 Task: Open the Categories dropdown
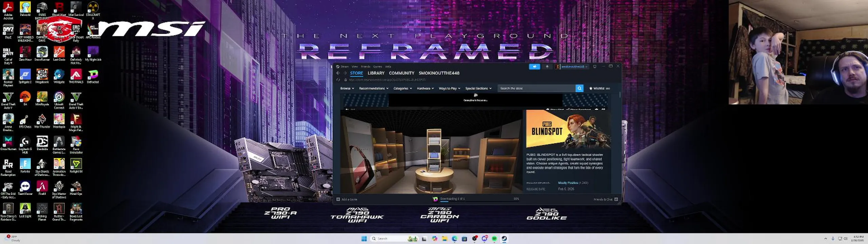pos(402,88)
